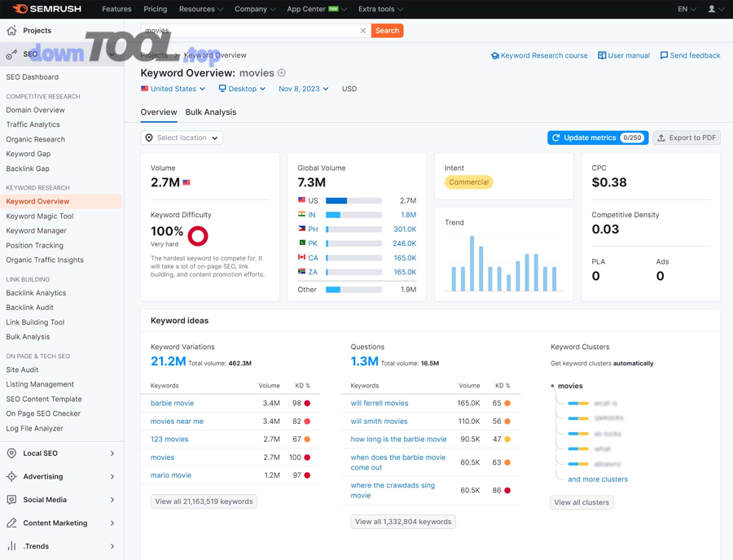Switch to the Bulk Analysis tab
The image size is (733, 560).
[x=210, y=112]
